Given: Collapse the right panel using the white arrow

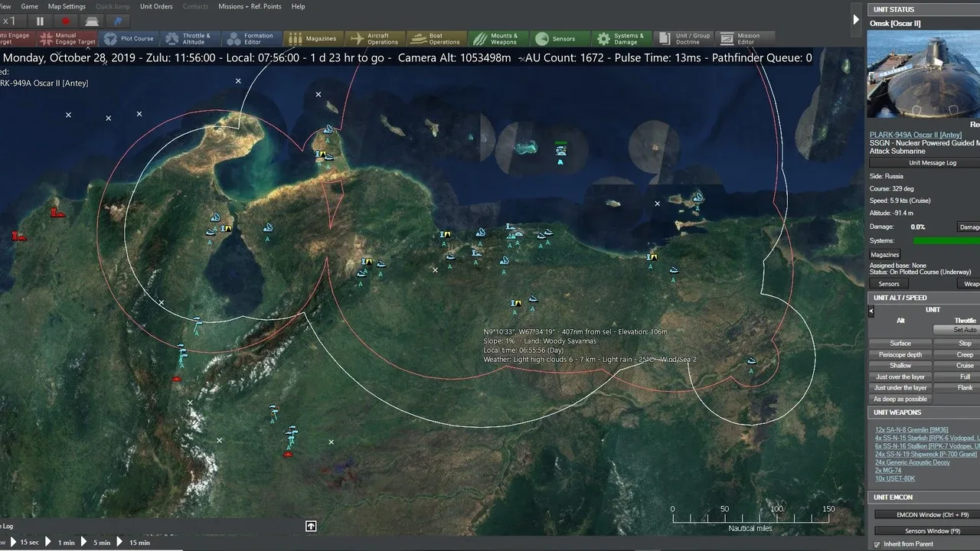Looking at the screenshot, I should (856, 19).
